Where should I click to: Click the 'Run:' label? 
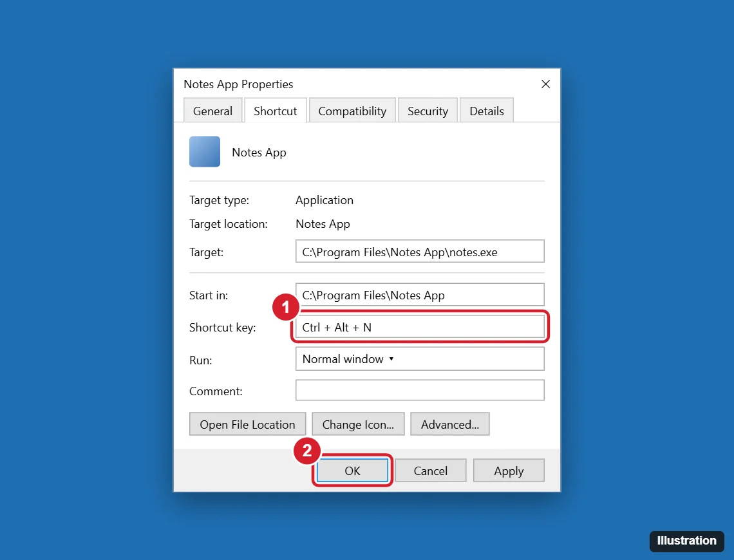(x=200, y=360)
